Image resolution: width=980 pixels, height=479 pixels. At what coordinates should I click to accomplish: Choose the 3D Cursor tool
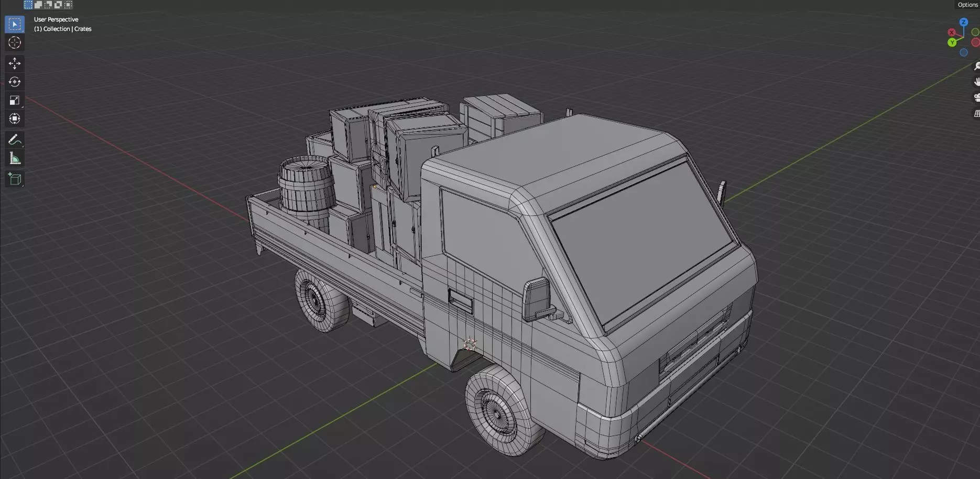pyautogui.click(x=15, y=43)
